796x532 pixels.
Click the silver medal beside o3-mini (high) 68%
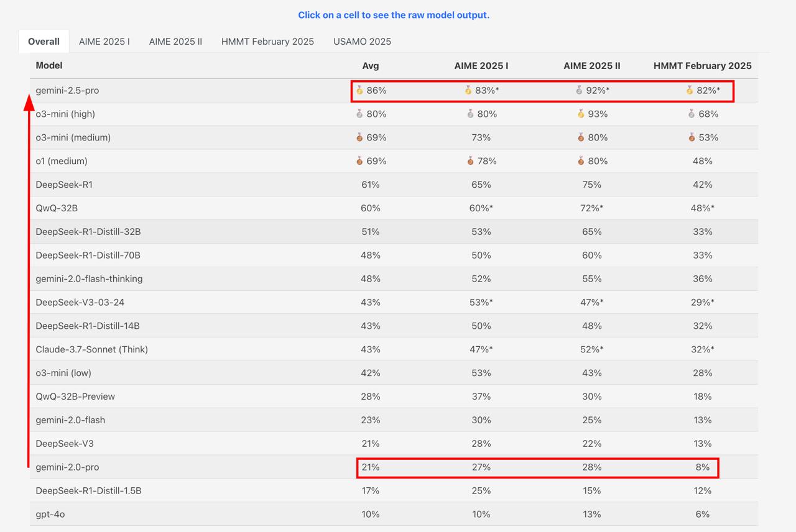692,114
